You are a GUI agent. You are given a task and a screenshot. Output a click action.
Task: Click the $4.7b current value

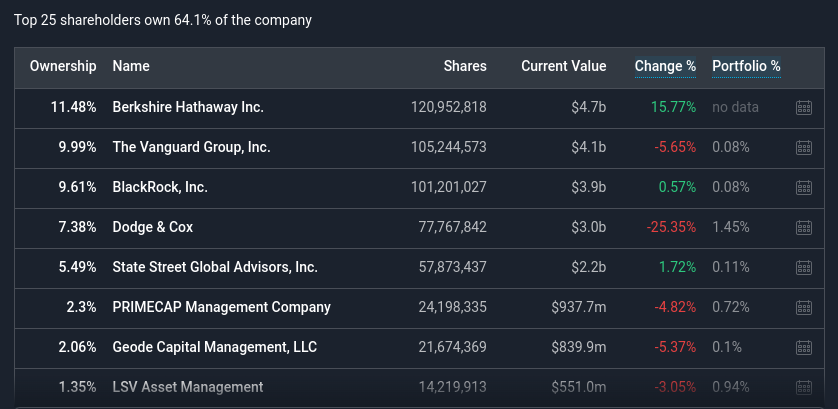[588, 107]
